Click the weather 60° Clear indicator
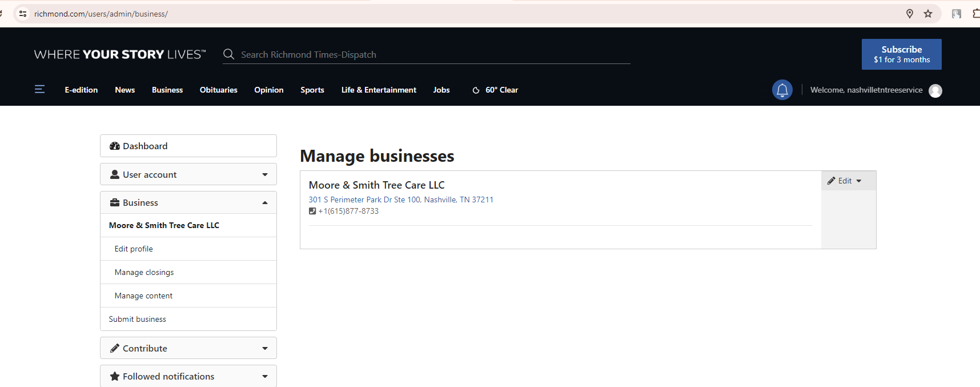 495,90
